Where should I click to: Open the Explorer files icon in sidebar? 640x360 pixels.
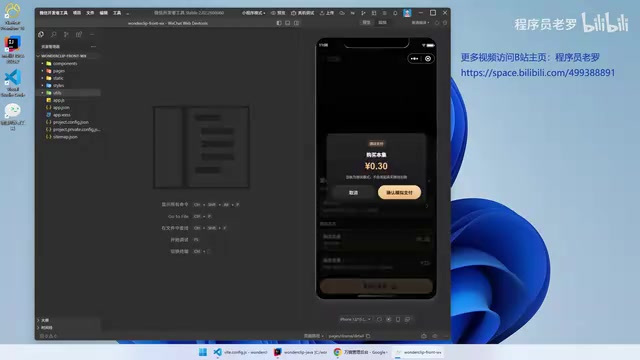41,34
